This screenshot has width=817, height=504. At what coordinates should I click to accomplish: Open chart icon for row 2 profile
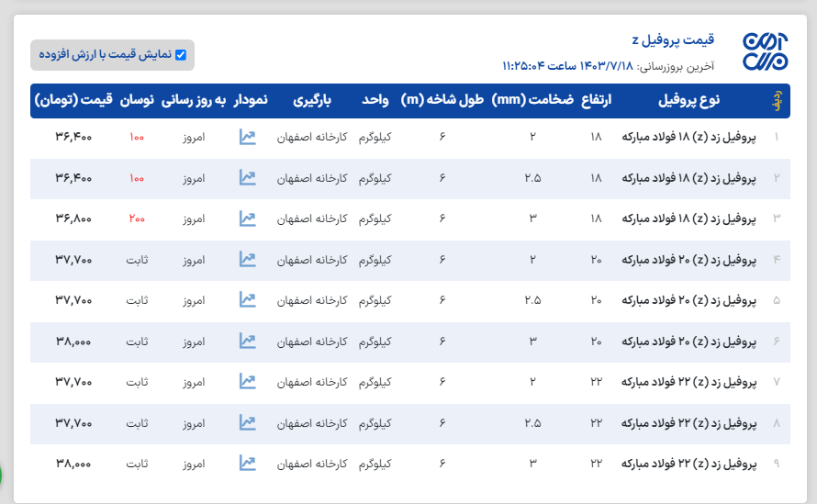(x=247, y=178)
